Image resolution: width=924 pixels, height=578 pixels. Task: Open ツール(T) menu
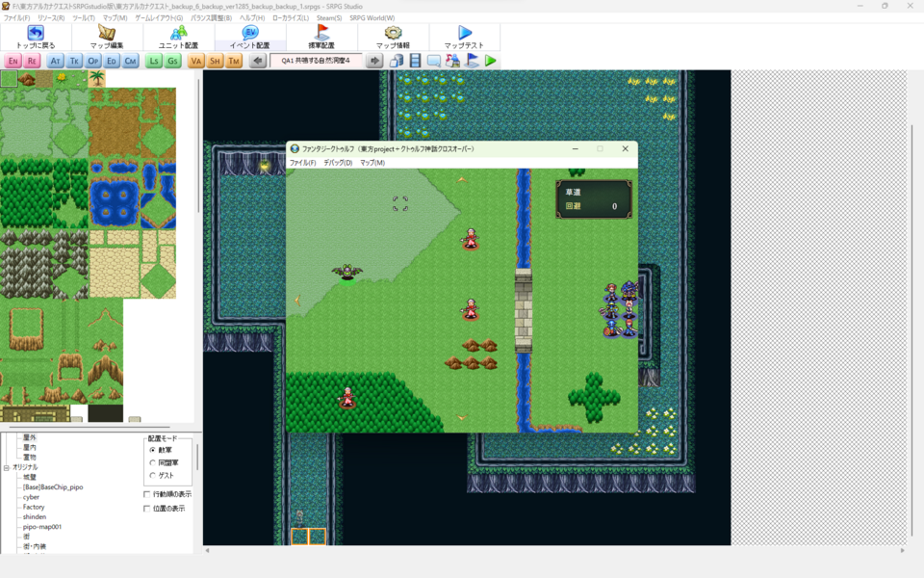click(84, 17)
